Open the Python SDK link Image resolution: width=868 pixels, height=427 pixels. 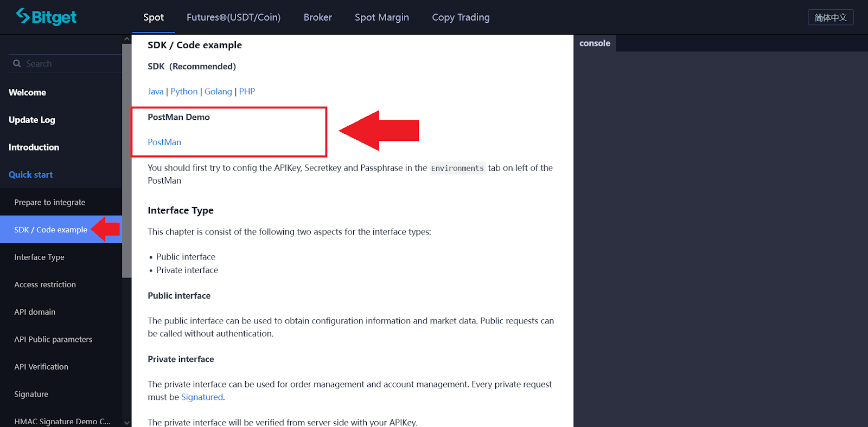coord(184,92)
